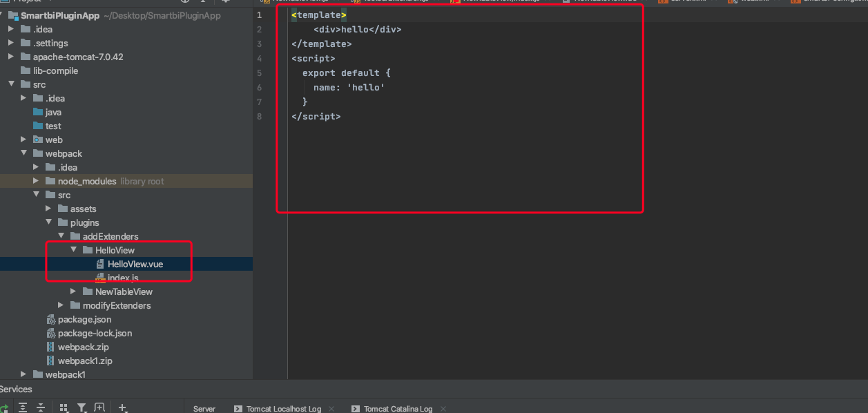Expand the .settings folder arrow
Viewport: 868px width, 413px height.
click(x=11, y=43)
